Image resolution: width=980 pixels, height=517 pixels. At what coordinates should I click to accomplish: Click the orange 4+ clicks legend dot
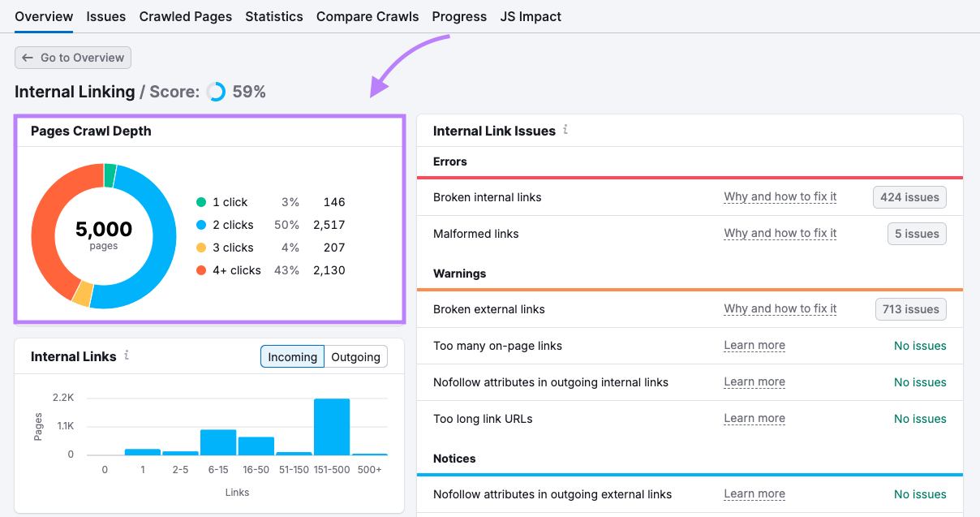[x=201, y=270]
